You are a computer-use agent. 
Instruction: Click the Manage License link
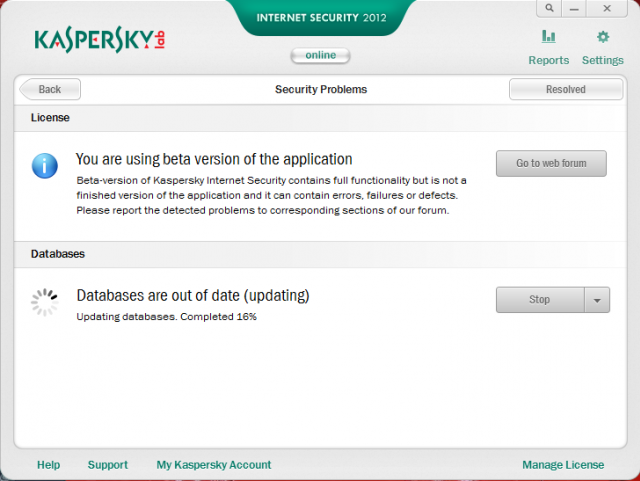click(x=563, y=465)
